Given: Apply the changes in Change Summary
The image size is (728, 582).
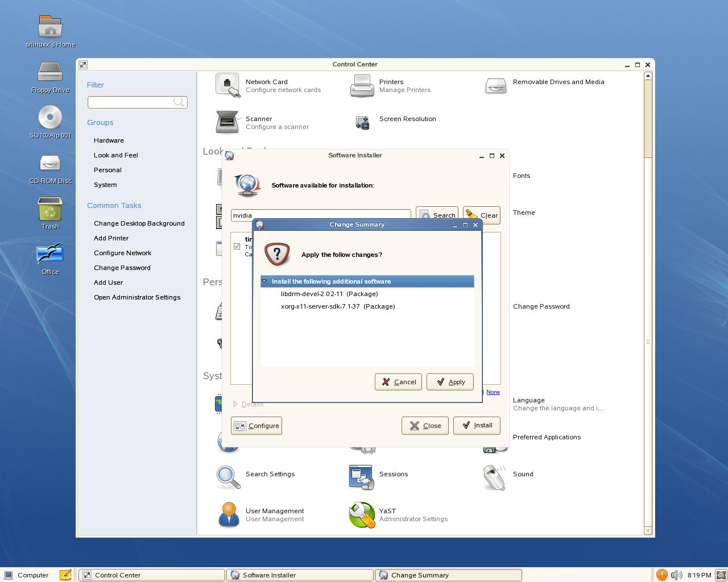Looking at the screenshot, I should tap(450, 382).
